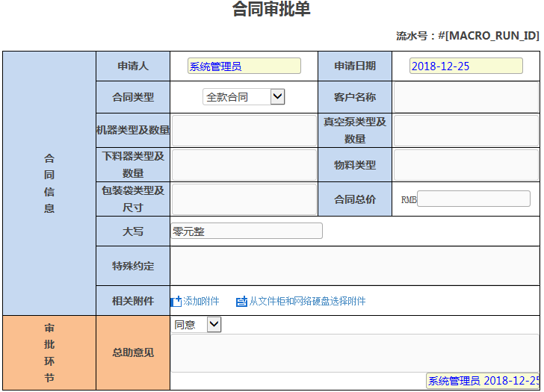
Task: Focus the 包装袋类型及尺寸 text area
Action: pos(244,199)
